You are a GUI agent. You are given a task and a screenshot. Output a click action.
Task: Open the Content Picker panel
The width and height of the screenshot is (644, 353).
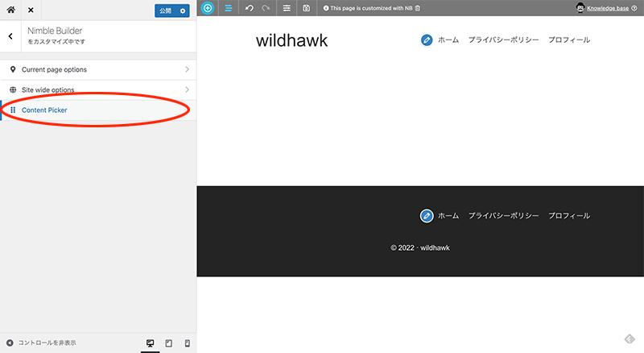click(98, 110)
